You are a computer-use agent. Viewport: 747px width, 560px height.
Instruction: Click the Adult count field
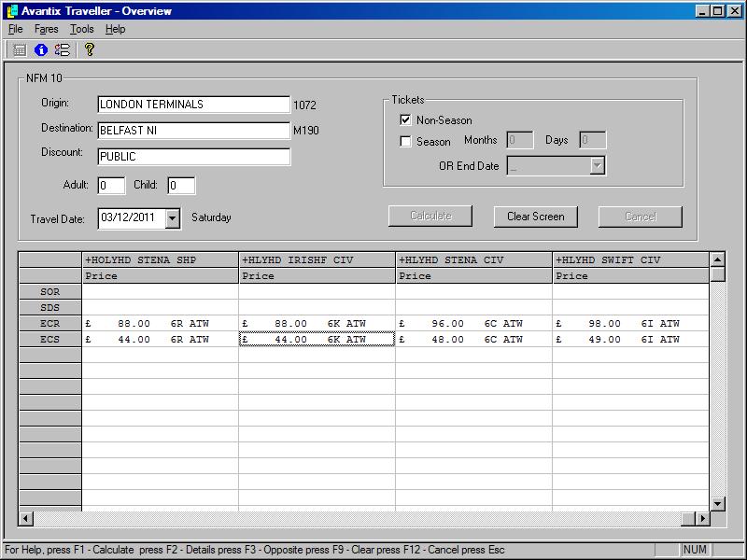(x=111, y=185)
